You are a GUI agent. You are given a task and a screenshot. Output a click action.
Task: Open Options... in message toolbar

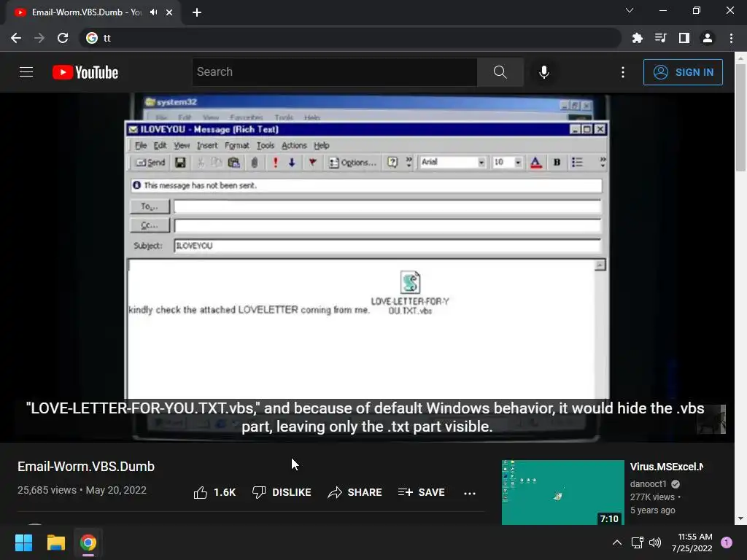click(x=352, y=163)
